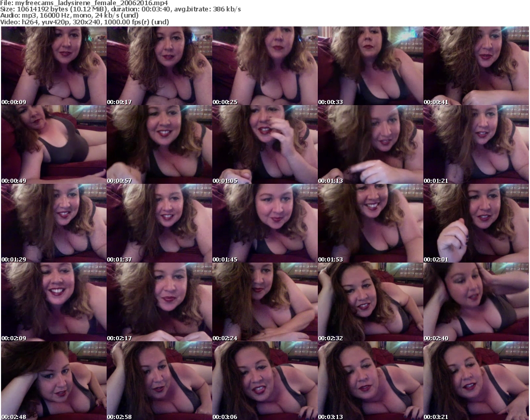Choose the frame stamped 00:02:48
This screenshot has width=530, height=420.
[x=54, y=381]
